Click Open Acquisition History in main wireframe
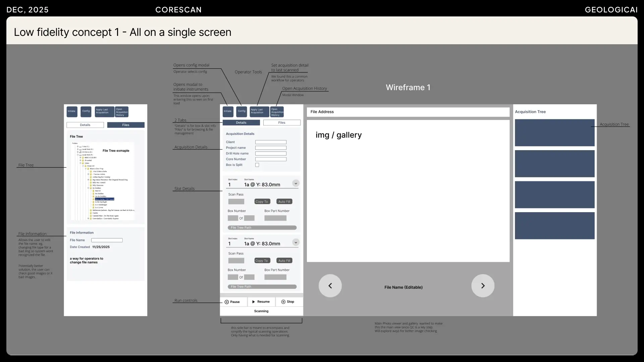The image size is (644, 362). point(277,112)
